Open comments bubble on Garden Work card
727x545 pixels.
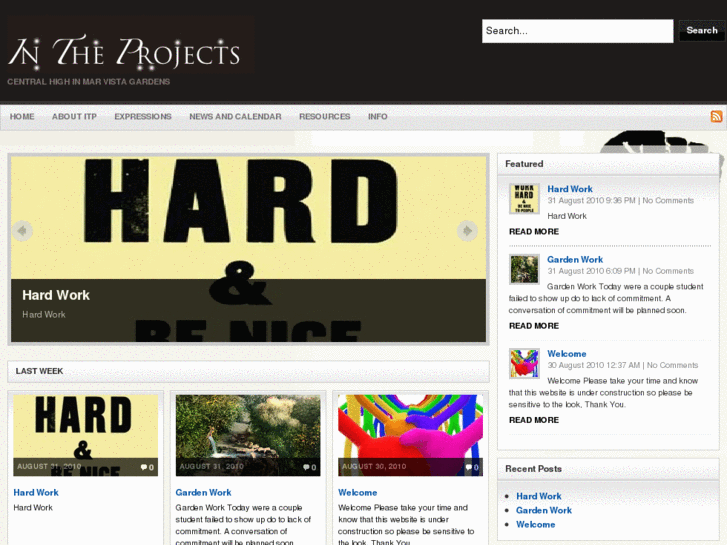pyautogui.click(x=309, y=467)
